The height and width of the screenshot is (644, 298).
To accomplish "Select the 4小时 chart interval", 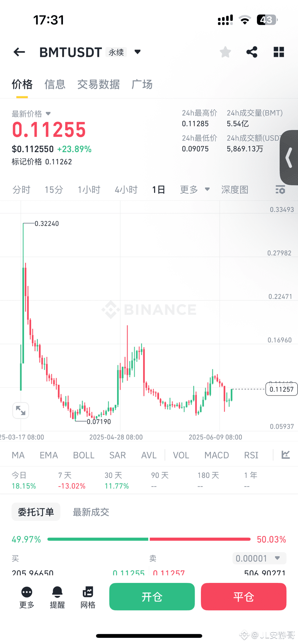I will click(126, 189).
